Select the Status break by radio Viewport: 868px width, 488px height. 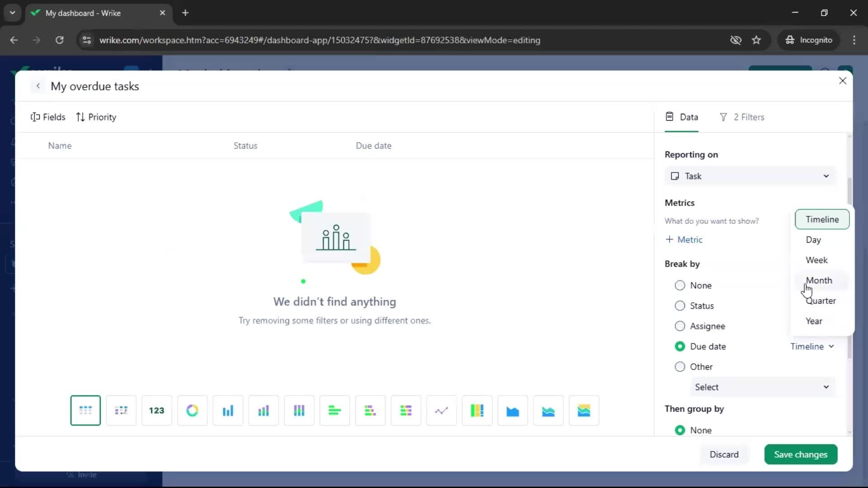point(680,305)
